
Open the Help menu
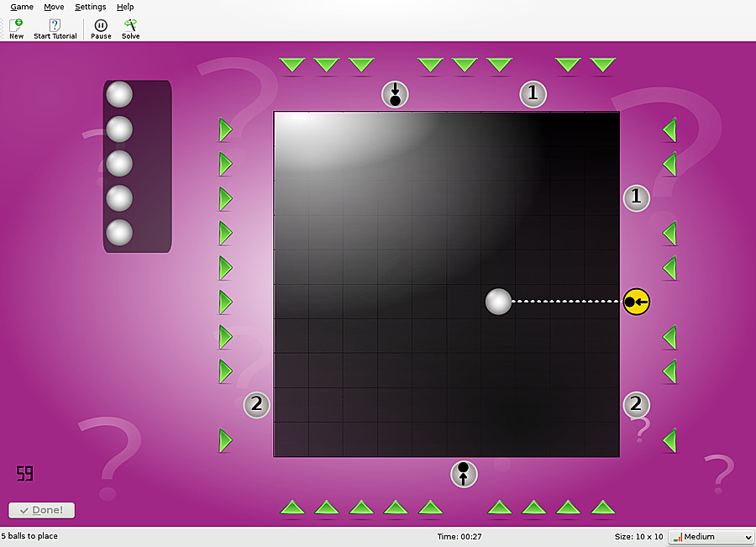(125, 7)
